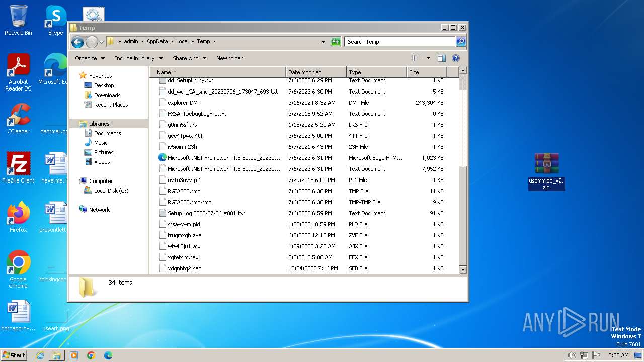Open Include in library menu
644x362 pixels.
[138, 58]
